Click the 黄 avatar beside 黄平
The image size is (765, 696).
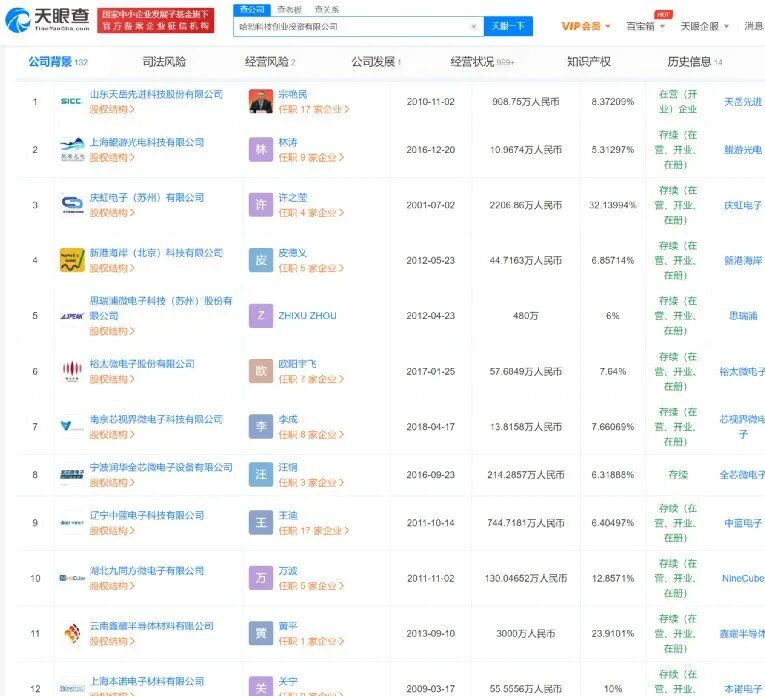point(261,634)
